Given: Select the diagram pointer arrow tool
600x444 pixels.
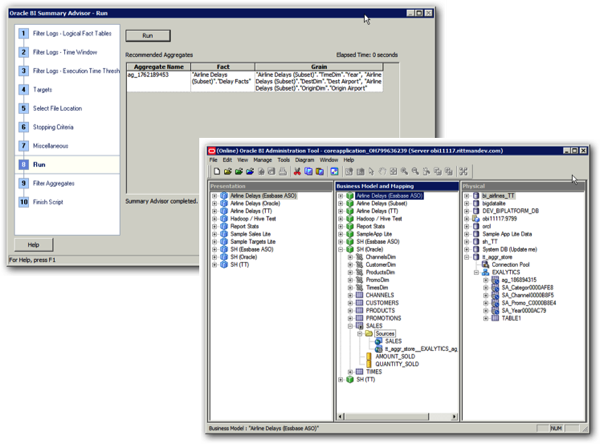Looking at the screenshot, I should click(x=371, y=171).
